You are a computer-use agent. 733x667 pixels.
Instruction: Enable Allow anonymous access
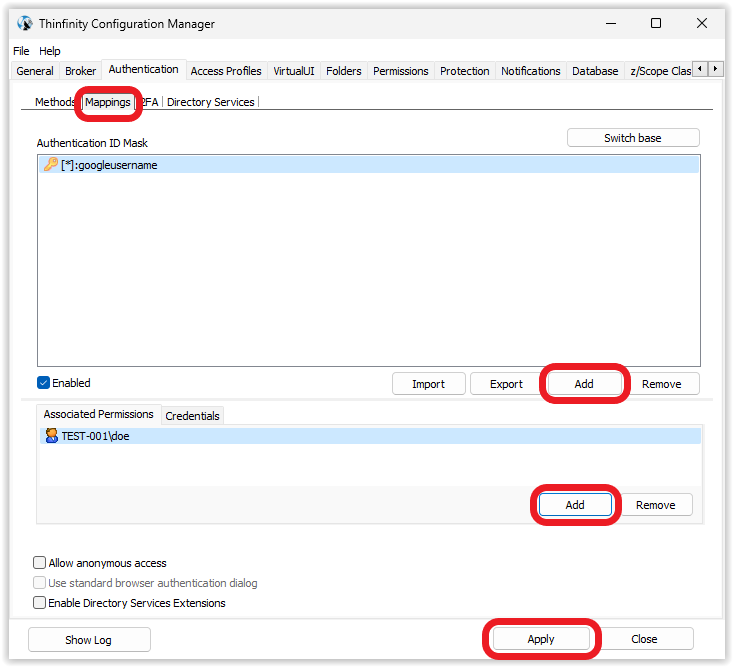[39, 562]
